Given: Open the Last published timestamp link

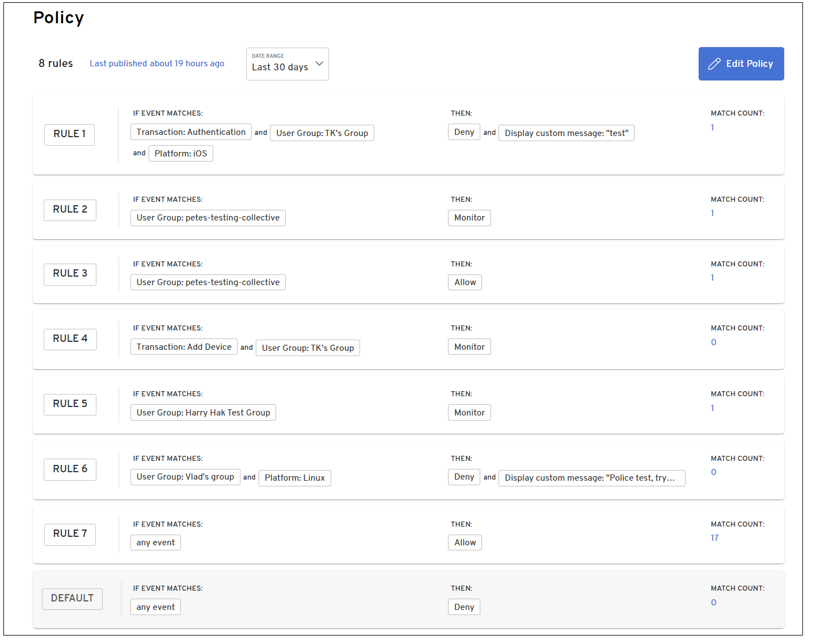Looking at the screenshot, I should pyautogui.click(x=157, y=63).
